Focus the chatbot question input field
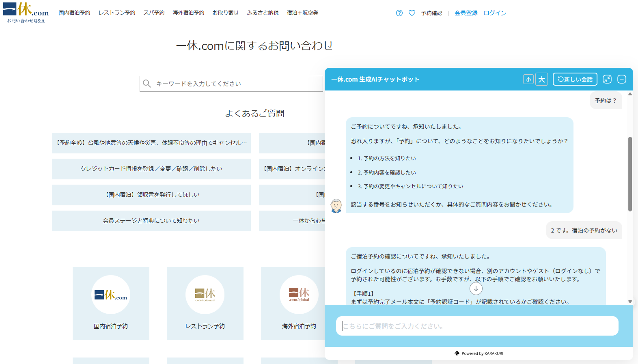The width and height of the screenshot is (638, 364). (477, 326)
